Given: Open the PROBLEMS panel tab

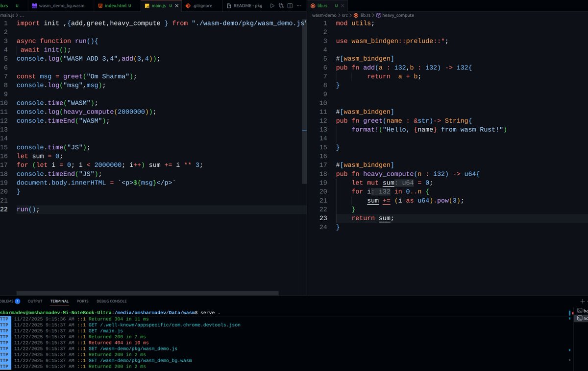Looking at the screenshot, I should (x=10, y=301).
